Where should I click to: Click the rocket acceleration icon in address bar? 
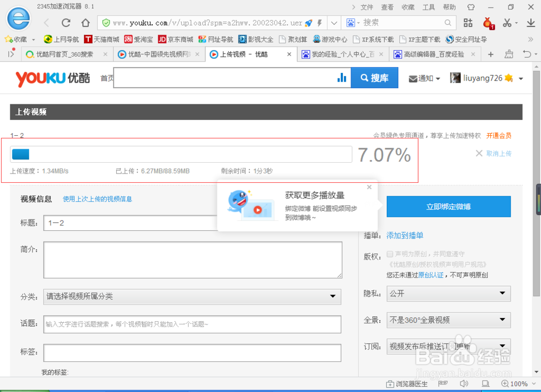click(x=309, y=23)
